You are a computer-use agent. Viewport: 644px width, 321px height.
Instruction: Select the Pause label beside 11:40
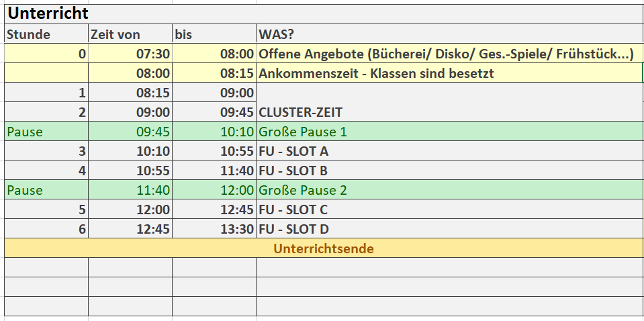pyautogui.click(x=46, y=190)
